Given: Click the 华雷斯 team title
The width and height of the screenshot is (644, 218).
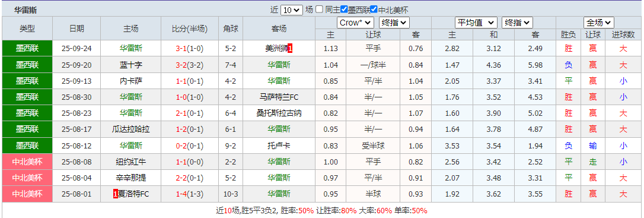Looking at the screenshot, I should [x=25, y=10].
